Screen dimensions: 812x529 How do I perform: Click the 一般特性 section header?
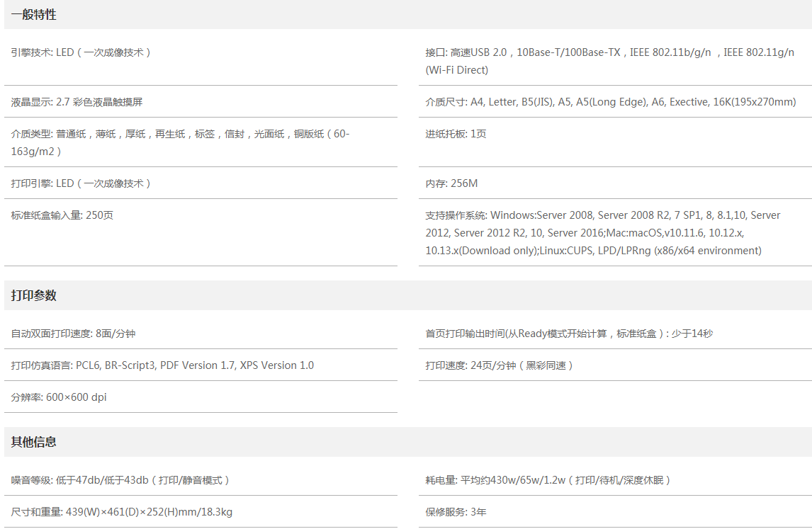tap(34, 14)
